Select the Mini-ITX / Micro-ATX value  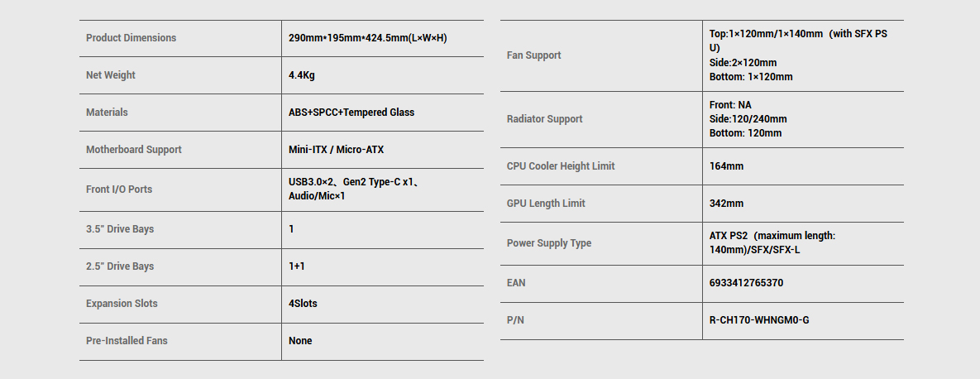tap(337, 150)
